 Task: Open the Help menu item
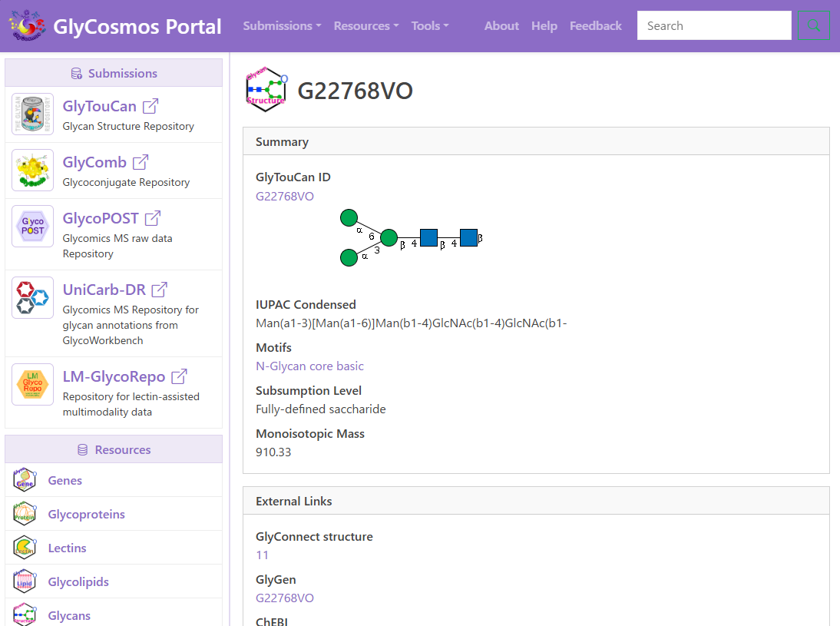544,26
